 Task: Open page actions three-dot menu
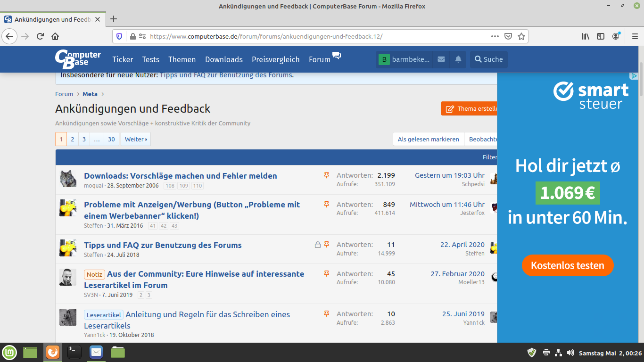click(495, 36)
